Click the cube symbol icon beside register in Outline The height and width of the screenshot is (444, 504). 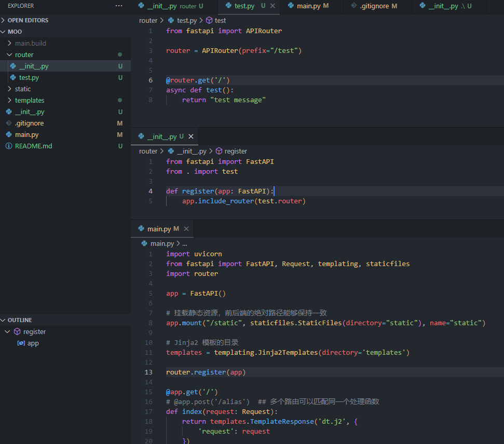[x=17, y=331]
